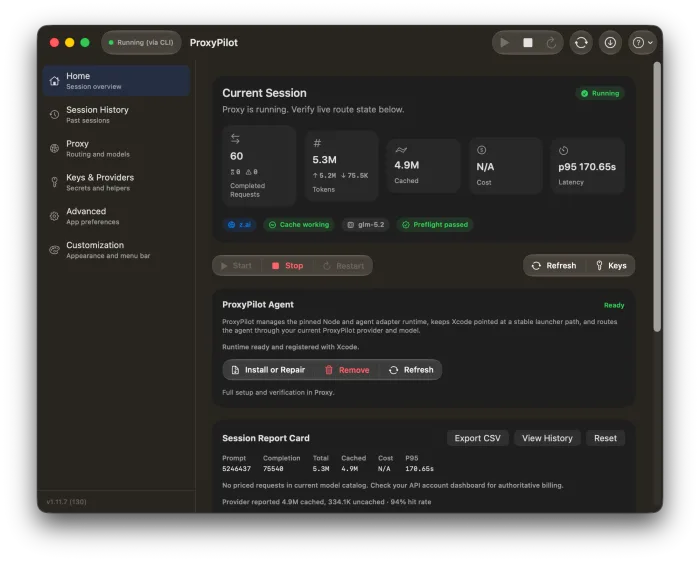Open the Home session overview page
700x562 pixels.
(117, 81)
